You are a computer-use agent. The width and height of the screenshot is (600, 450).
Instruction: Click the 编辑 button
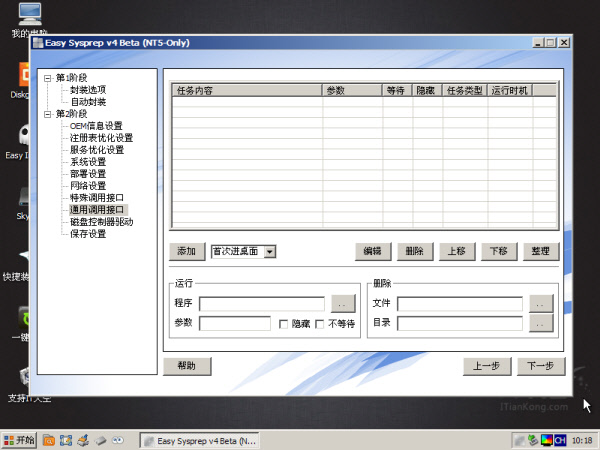click(x=373, y=251)
